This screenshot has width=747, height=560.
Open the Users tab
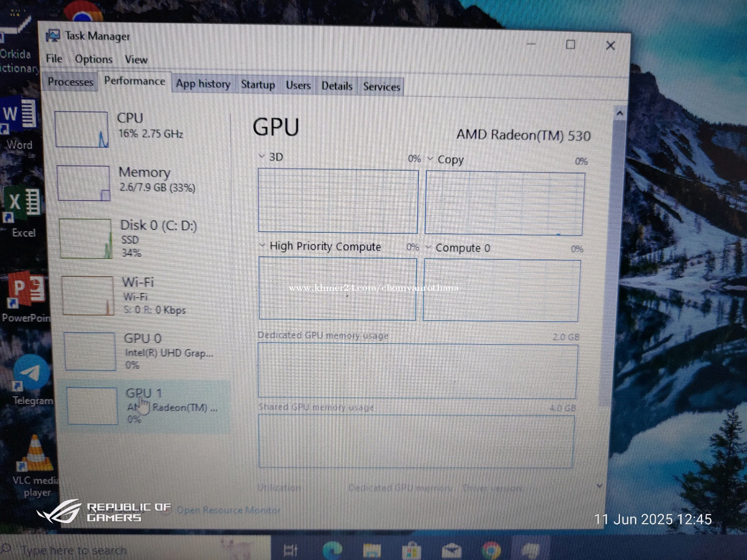[298, 85]
